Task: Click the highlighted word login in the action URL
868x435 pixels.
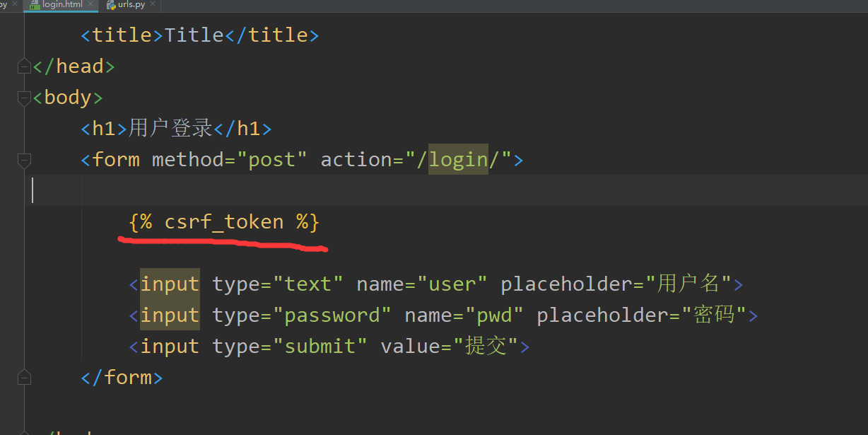Action: (458, 160)
